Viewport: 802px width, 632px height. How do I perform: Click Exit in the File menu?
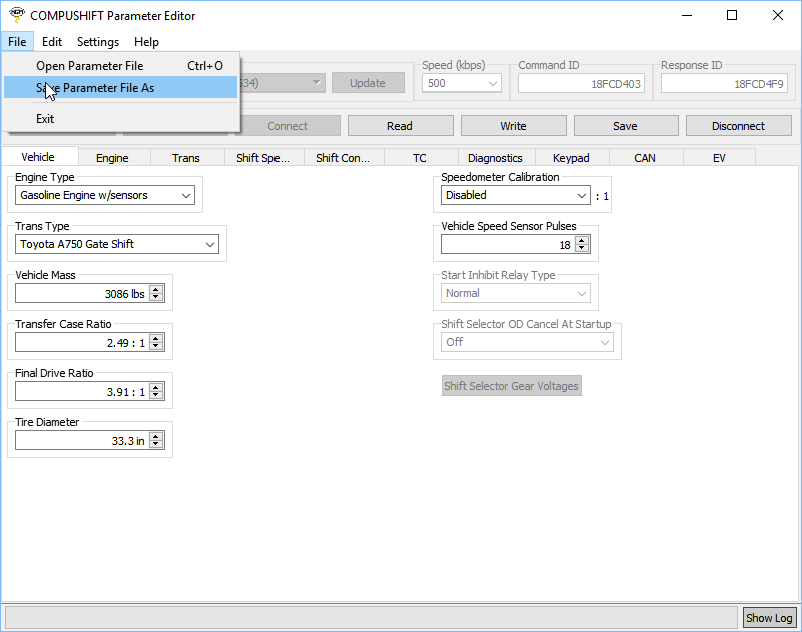click(45, 119)
